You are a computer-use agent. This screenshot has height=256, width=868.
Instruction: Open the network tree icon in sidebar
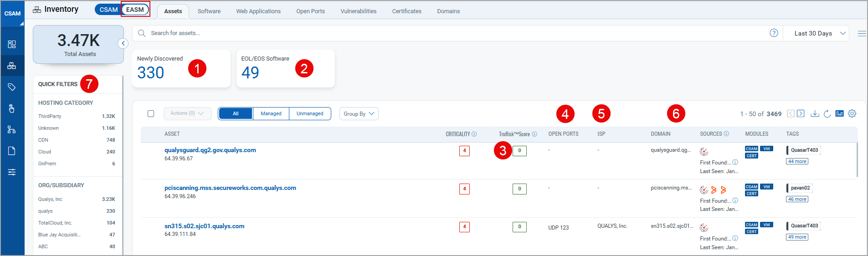pyautogui.click(x=12, y=130)
